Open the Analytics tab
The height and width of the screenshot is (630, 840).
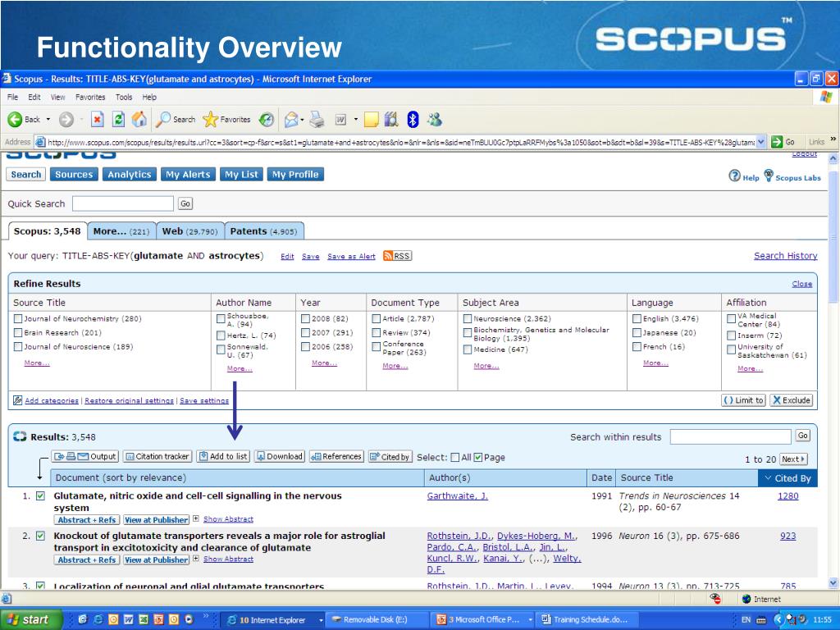point(129,174)
